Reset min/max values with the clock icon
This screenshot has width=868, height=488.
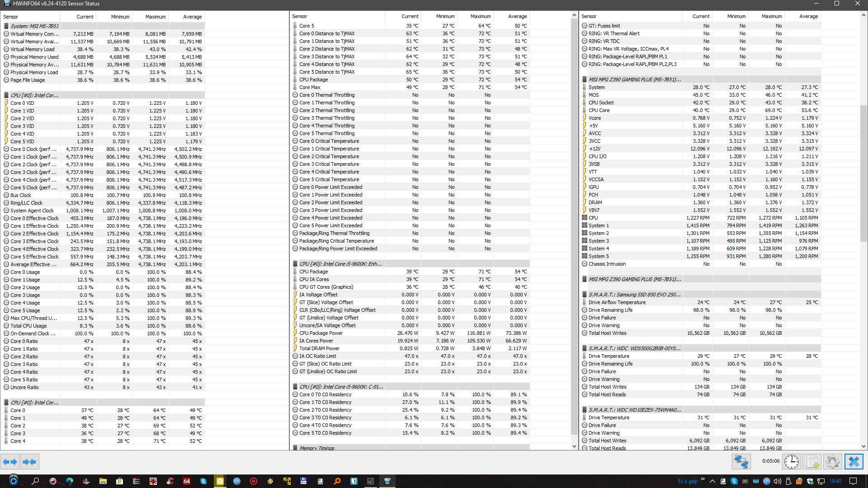coord(792,462)
